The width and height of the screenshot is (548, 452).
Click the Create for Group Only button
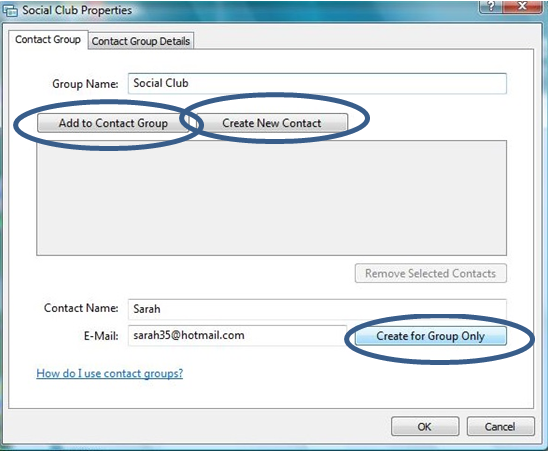click(x=431, y=336)
